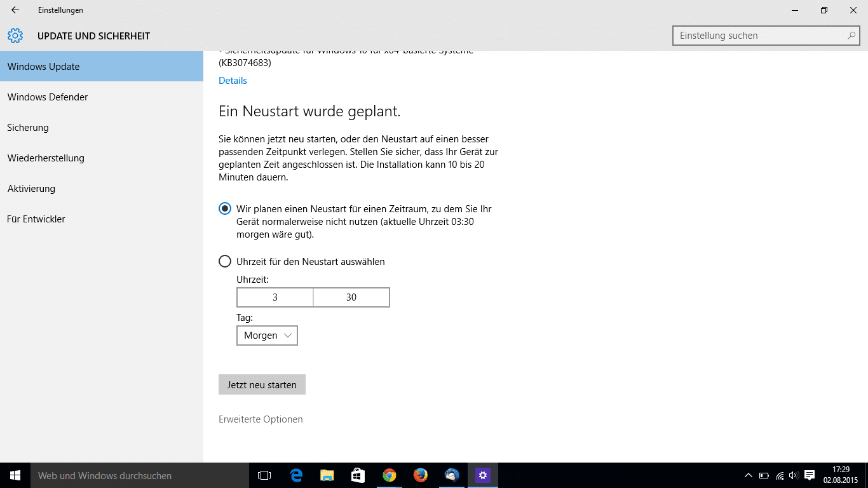Screen dimensions: 868x488
Task: Click the back arrow in Einstellungen
Action: pos(15,10)
